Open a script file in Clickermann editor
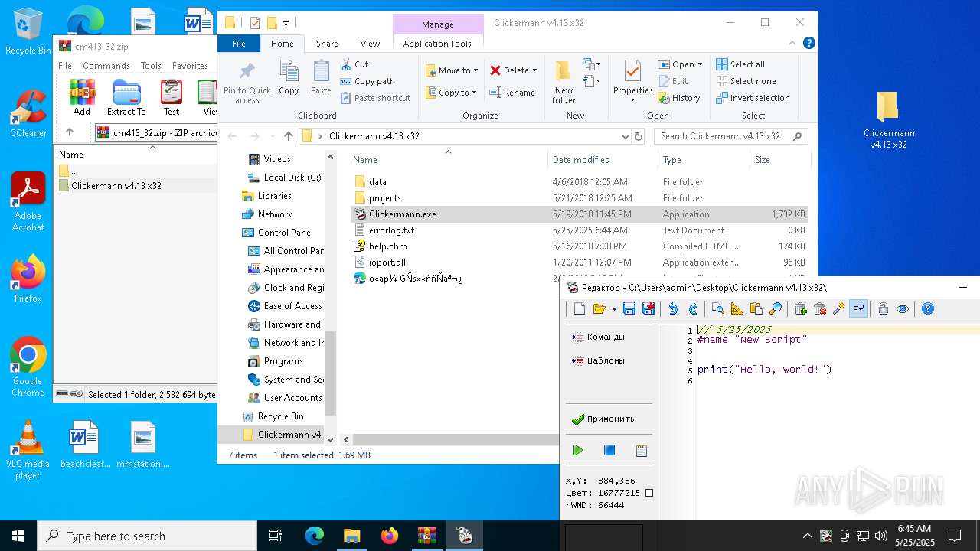 coord(599,308)
